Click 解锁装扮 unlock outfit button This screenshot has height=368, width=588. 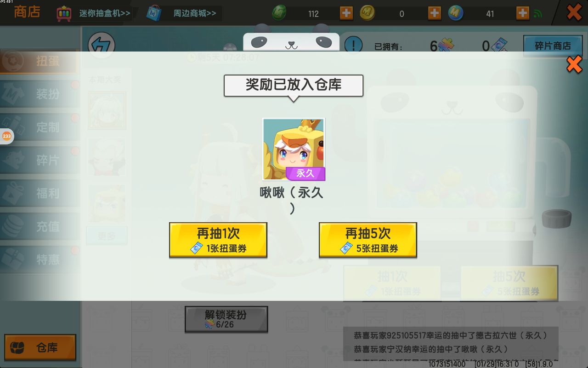226,319
